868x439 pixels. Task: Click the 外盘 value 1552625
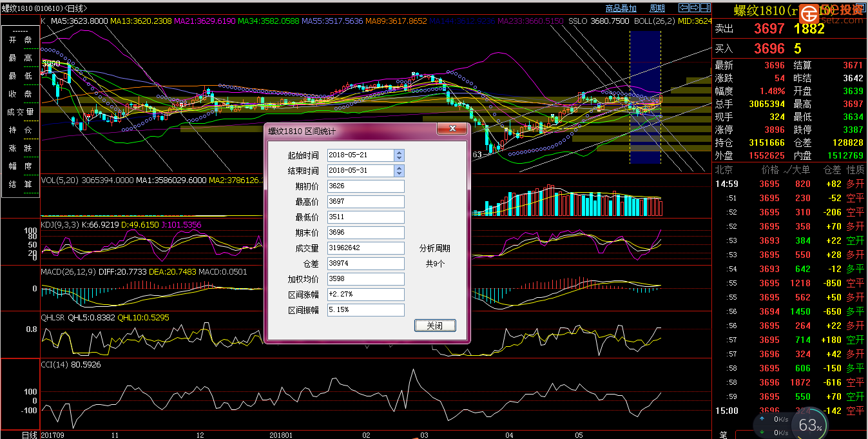pos(767,155)
